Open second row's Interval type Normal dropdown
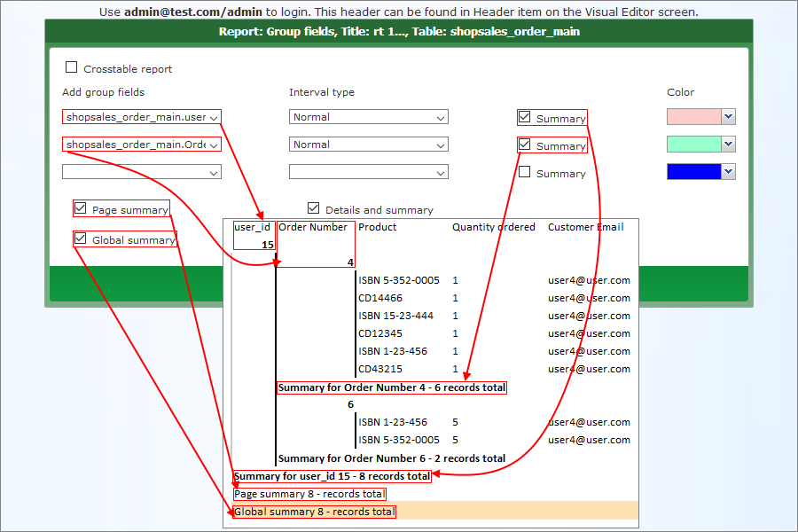798x532 pixels. [368, 145]
